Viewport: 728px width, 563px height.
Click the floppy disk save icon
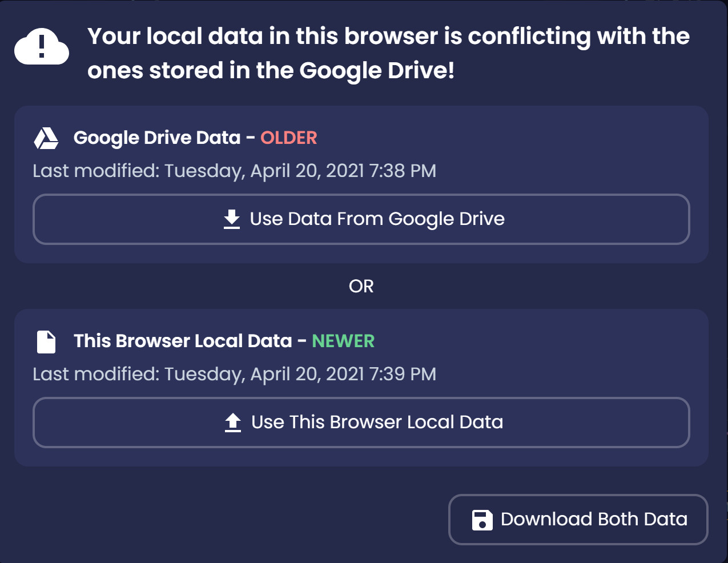pos(481,520)
